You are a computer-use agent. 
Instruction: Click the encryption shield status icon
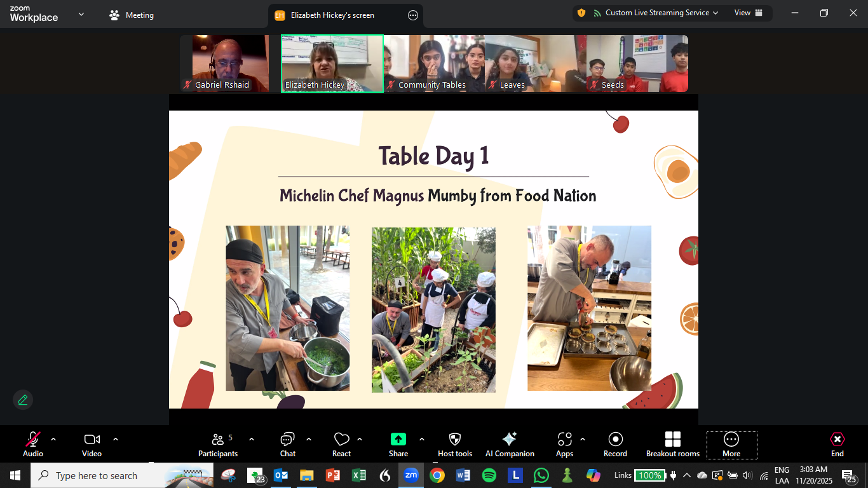point(581,13)
